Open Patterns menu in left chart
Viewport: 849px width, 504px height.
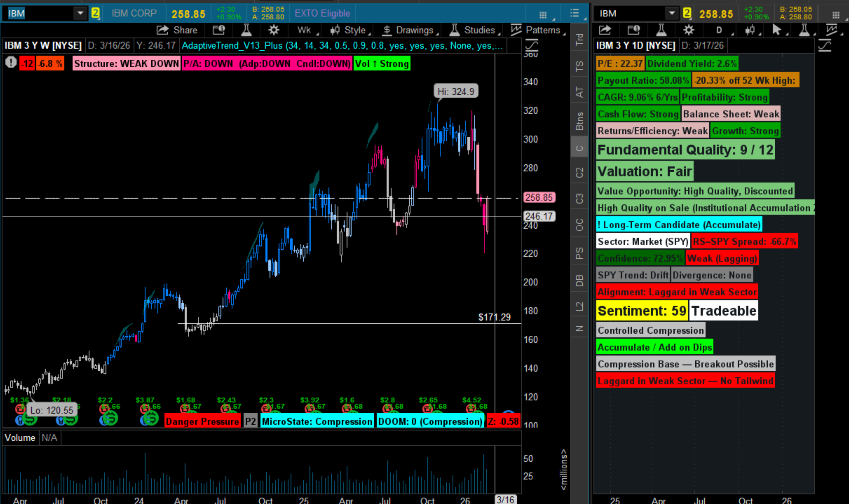(538, 30)
